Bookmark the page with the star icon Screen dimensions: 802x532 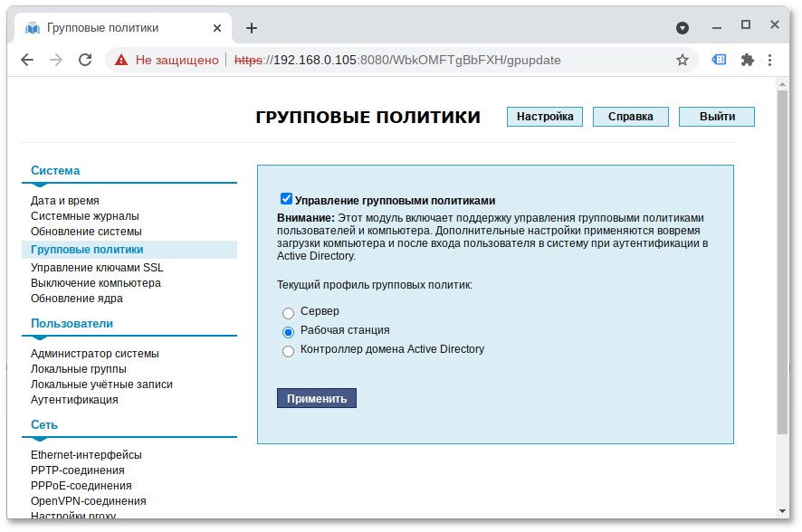682,60
